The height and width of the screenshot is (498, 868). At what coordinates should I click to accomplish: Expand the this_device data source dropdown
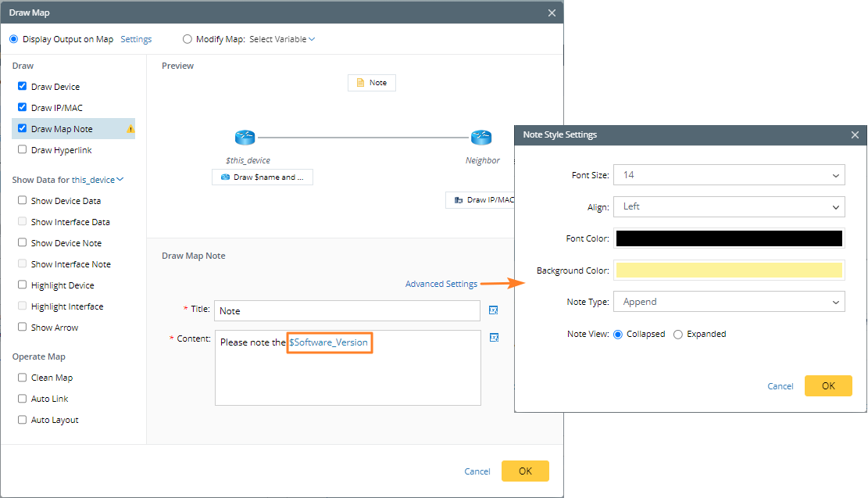coord(98,180)
